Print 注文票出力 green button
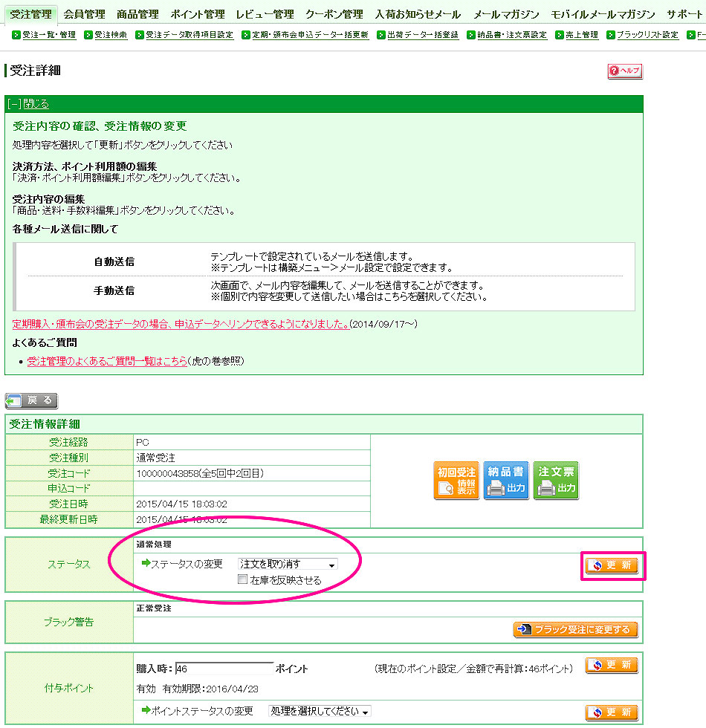 (x=556, y=481)
